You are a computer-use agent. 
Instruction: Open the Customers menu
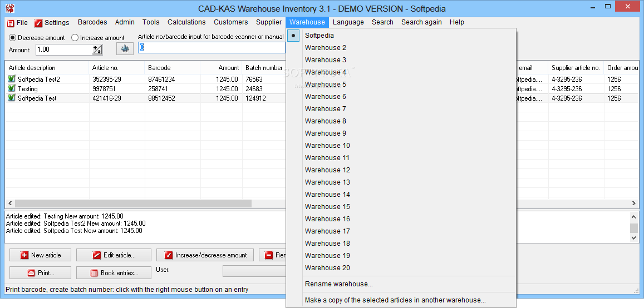[x=231, y=22]
